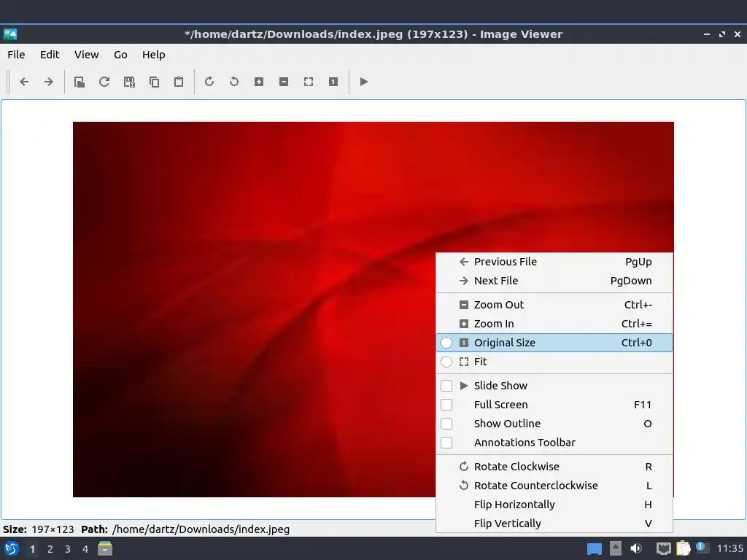Click the blue window icon in taskbar tray

(594, 549)
